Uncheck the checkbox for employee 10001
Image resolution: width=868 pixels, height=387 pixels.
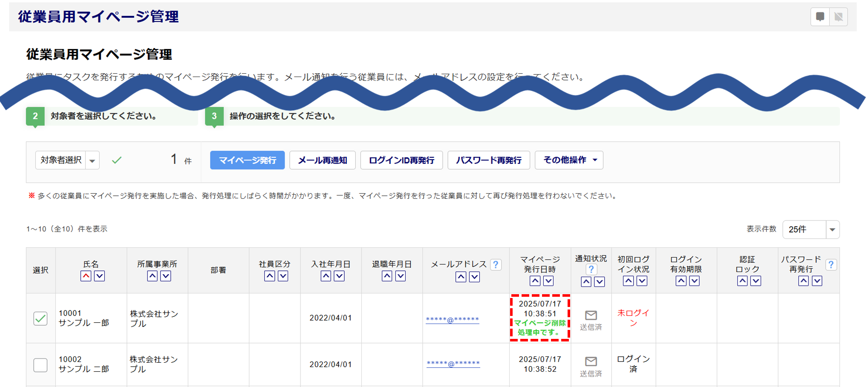(40, 318)
